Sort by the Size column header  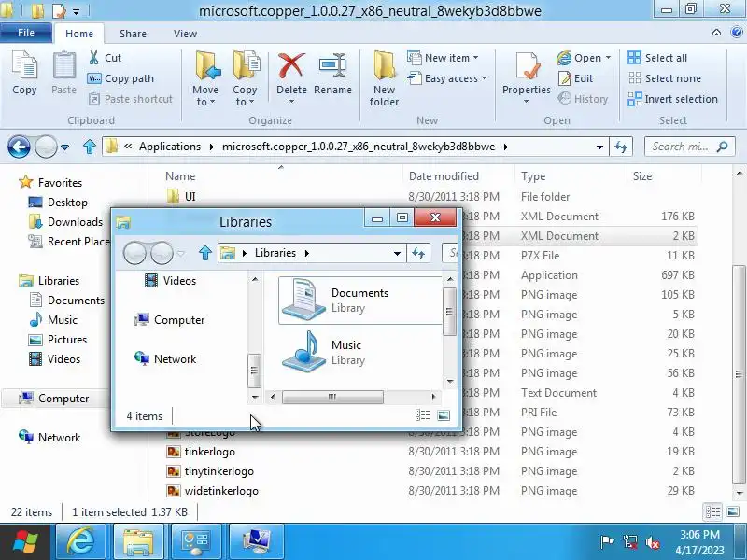tap(664, 176)
